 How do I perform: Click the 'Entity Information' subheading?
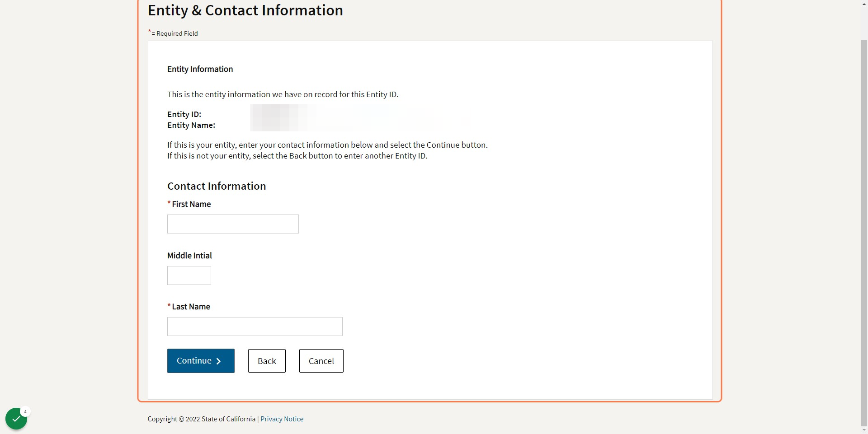200,69
